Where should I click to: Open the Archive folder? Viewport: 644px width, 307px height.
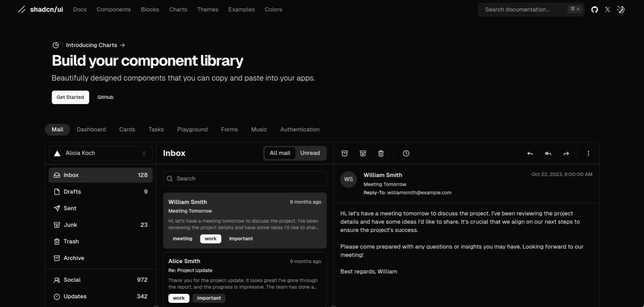tap(101, 258)
